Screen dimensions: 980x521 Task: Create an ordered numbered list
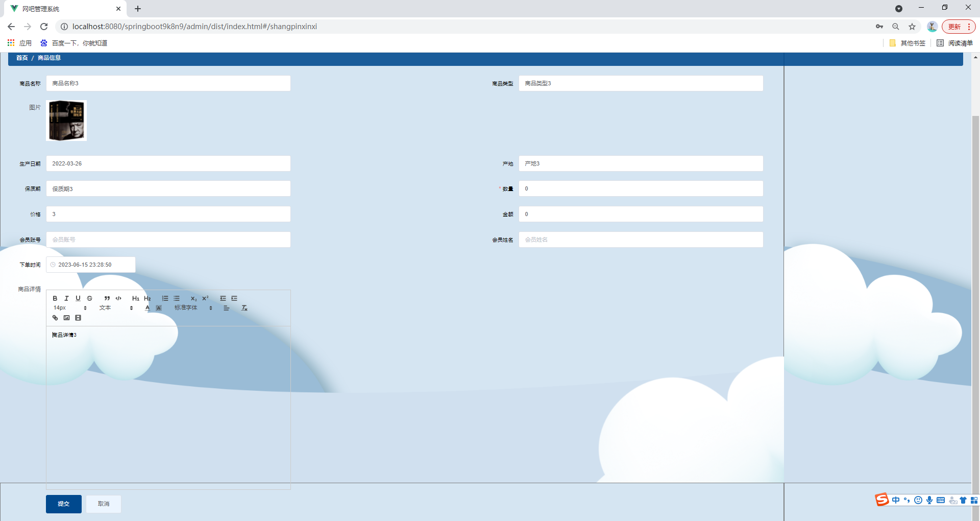pyautogui.click(x=165, y=298)
